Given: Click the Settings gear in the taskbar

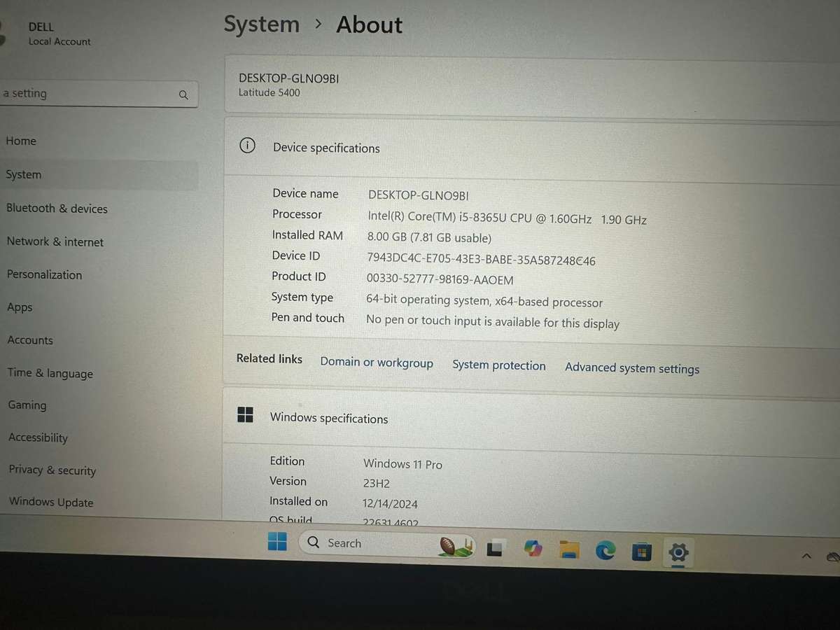Looking at the screenshot, I should tap(678, 553).
